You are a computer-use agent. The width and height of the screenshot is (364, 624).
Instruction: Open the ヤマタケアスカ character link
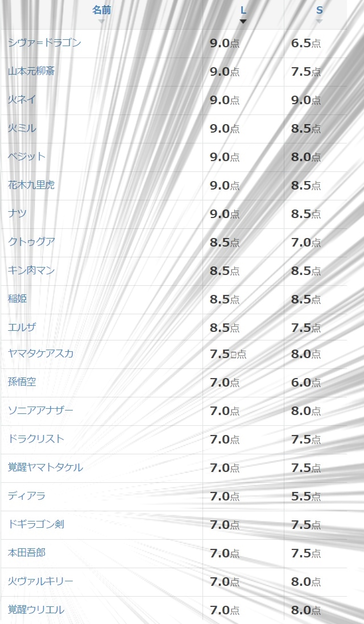coord(40,354)
